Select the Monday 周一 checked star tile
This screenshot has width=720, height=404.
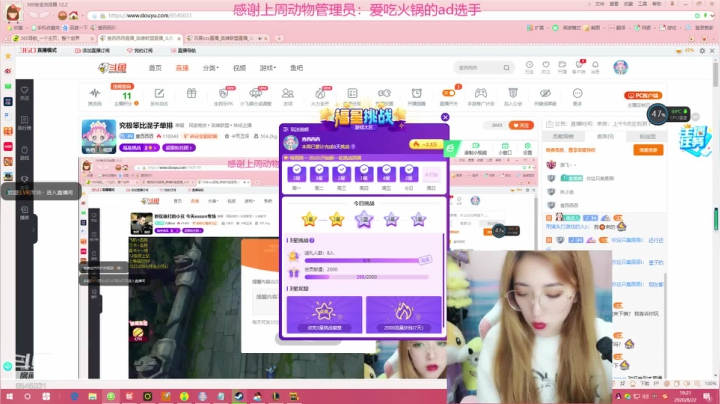(297, 174)
